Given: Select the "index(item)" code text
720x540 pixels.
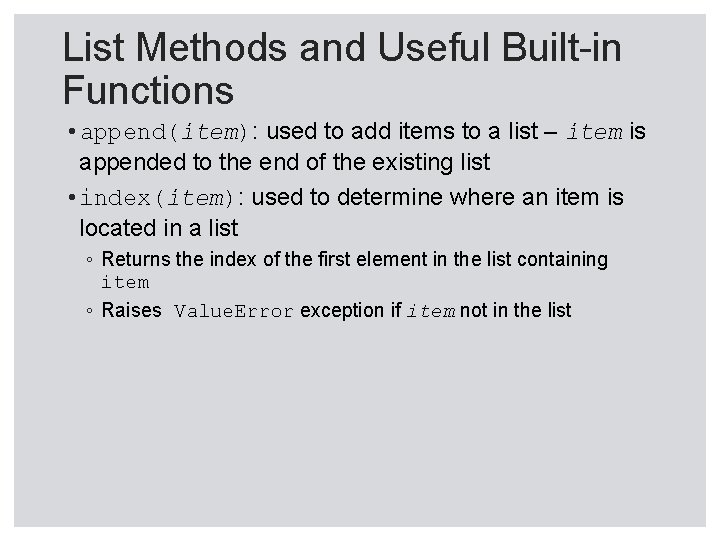Looking at the screenshot, I should coord(159,198).
